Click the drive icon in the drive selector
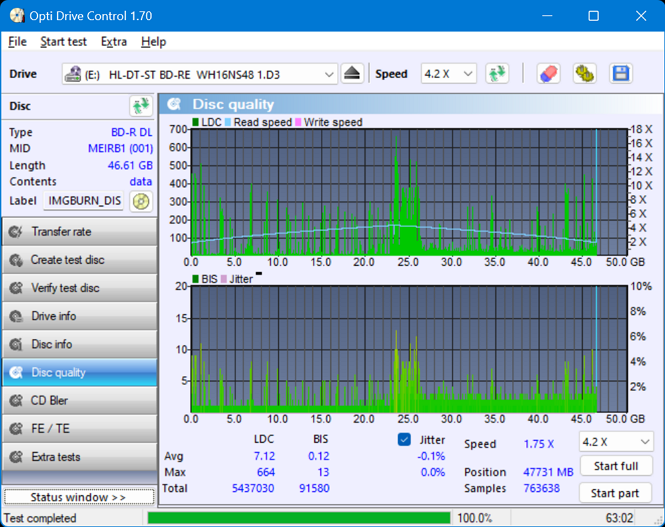 coord(73,74)
